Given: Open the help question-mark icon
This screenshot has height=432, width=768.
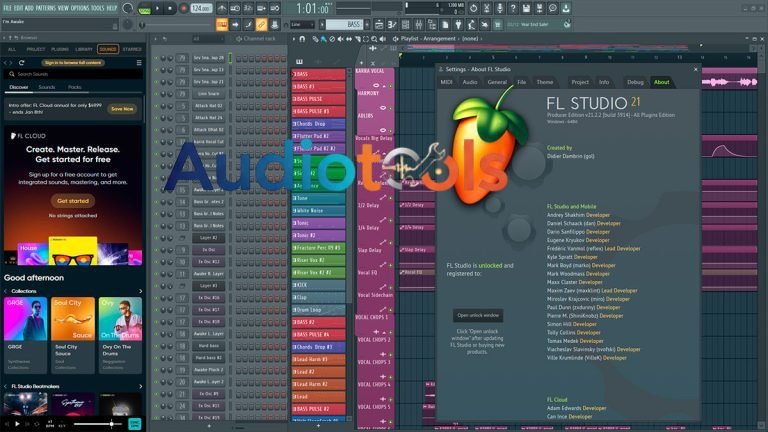Looking at the screenshot, I should tap(513, 8).
